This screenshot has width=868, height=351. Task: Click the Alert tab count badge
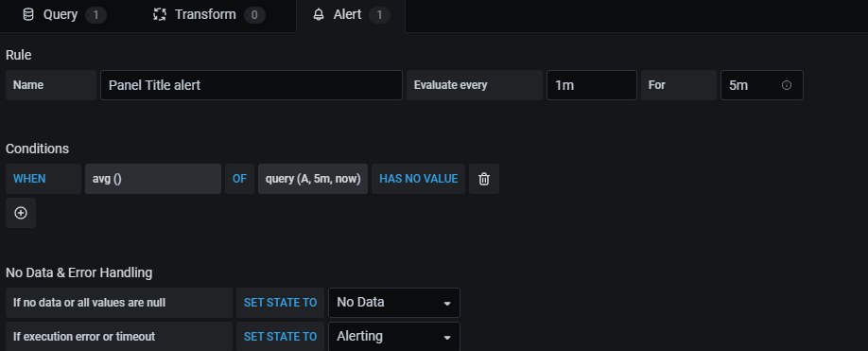[x=380, y=15]
